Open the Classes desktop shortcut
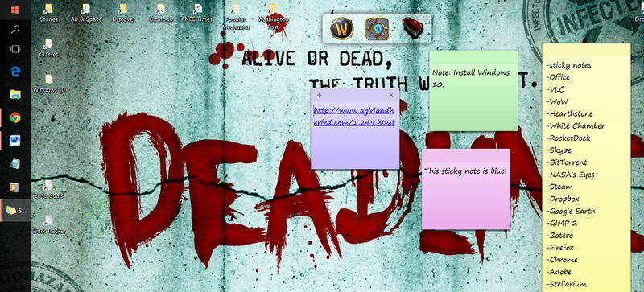Image resolution: width=644 pixels, height=292 pixels. [x=48, y=48]
